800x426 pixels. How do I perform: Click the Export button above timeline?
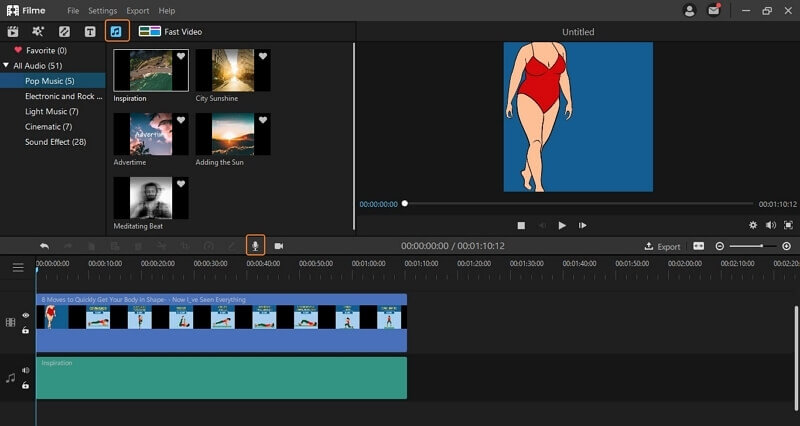tap(662, 246)
